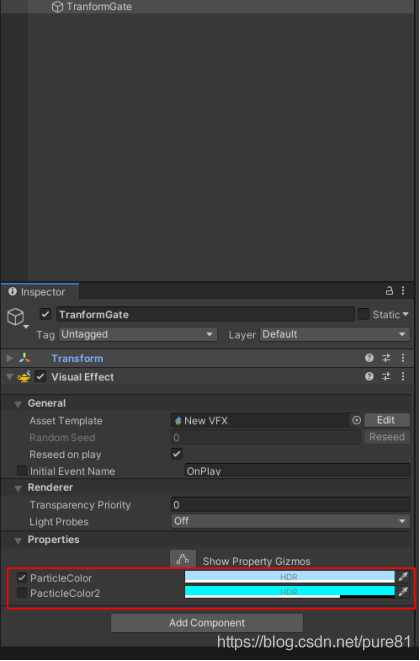This screenshot has width=420, height=661.
Task: Click the PacticleColor2 eyedropper icon
Action: [403, 592]
